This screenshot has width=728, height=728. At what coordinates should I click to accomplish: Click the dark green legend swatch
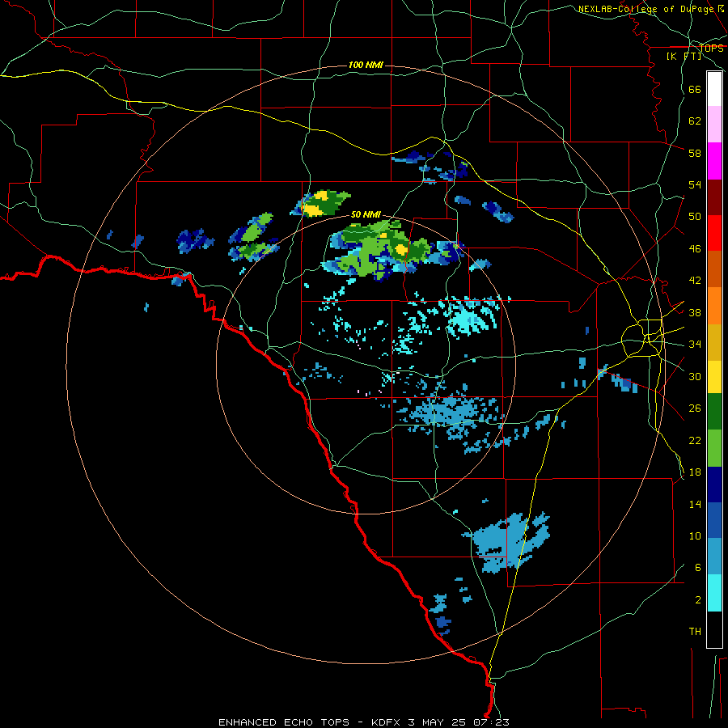pos(714,412)
